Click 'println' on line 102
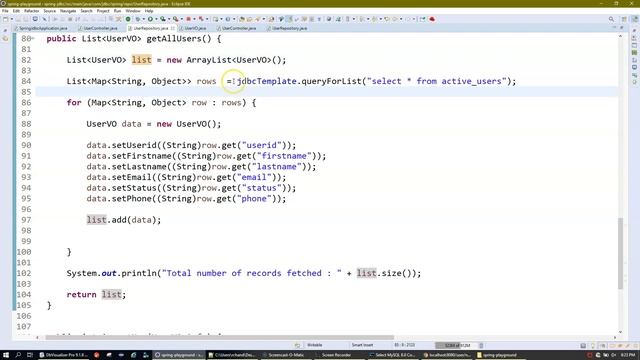This screenshot has height=360, width=640. tap(139, 273)
